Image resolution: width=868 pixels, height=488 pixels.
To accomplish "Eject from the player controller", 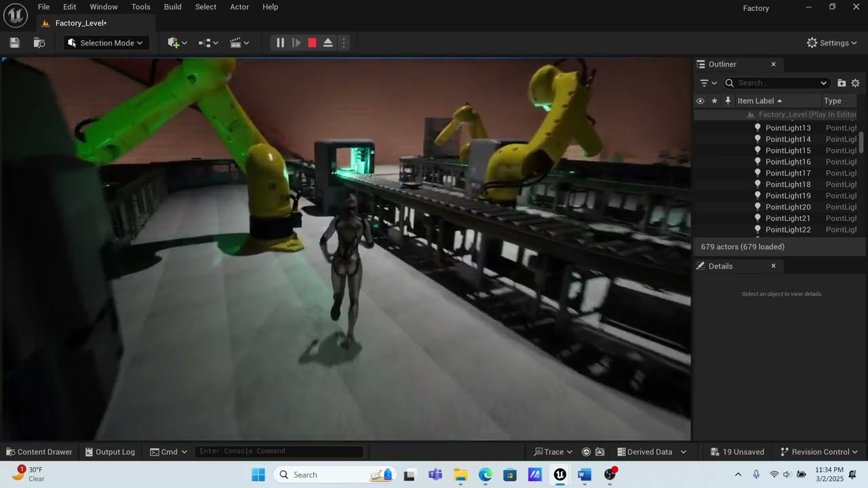I will coord(328,43).
